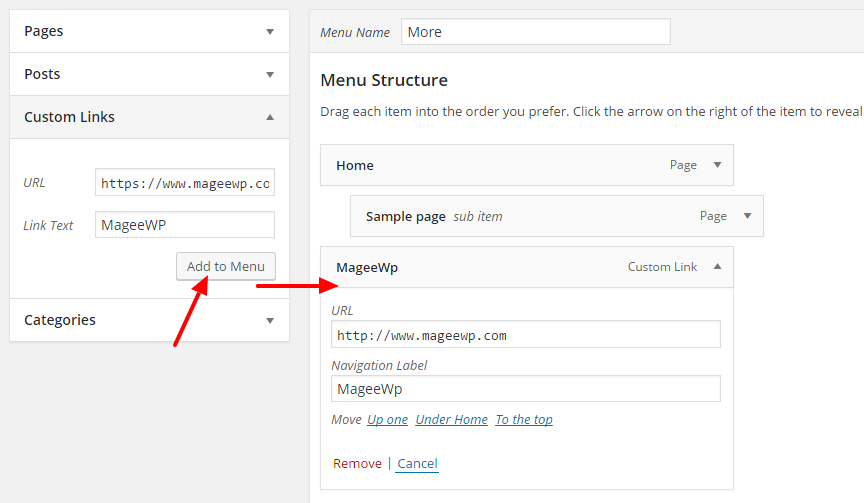Select the Home menu item bar
Viewport: 864px width, 503px height.
point(527,165)
